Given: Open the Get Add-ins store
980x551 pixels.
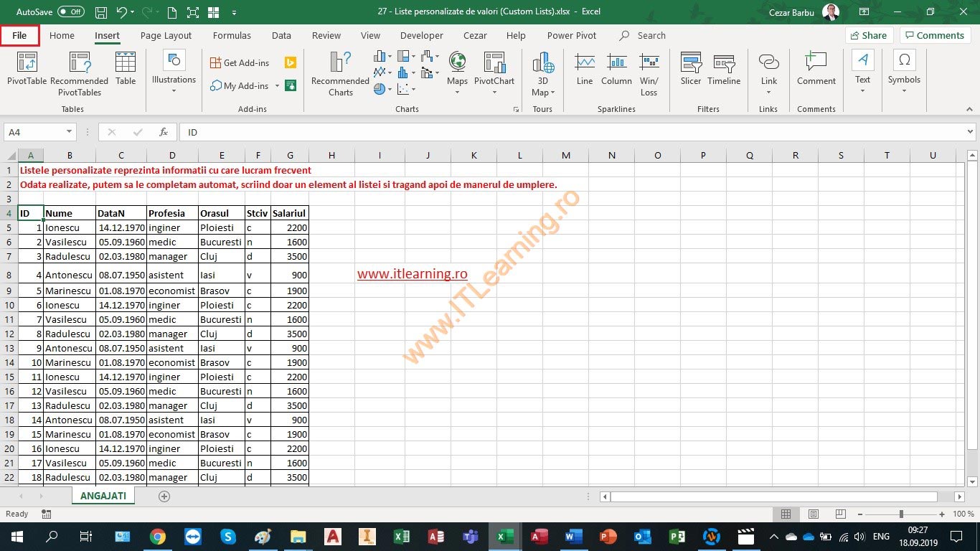Looking at the screenshot, I should (240, 62).
